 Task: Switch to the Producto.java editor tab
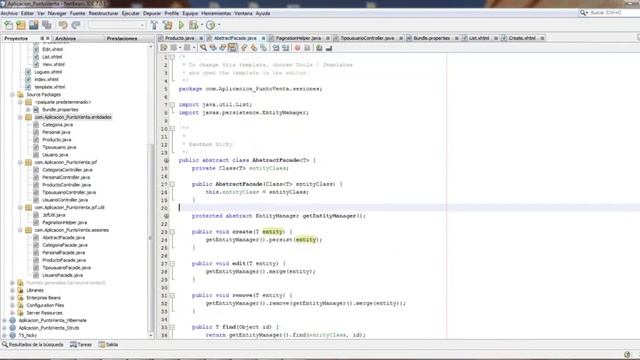pos(180,38)
